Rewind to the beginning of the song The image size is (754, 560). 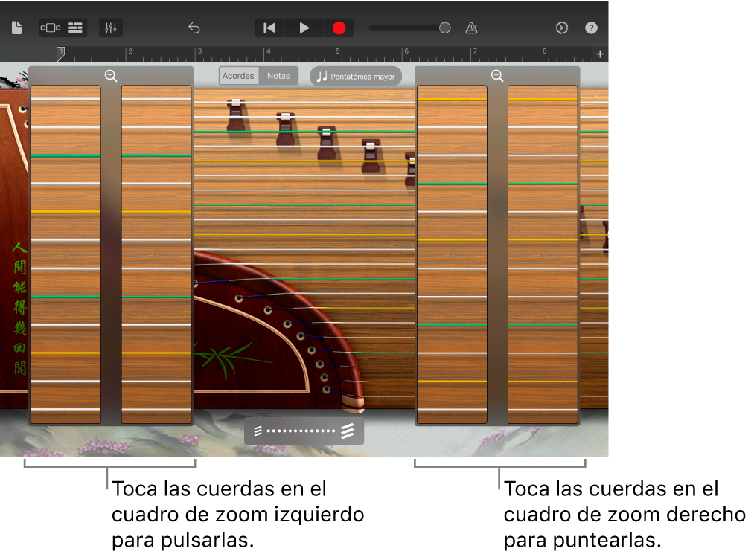point(269,28)
